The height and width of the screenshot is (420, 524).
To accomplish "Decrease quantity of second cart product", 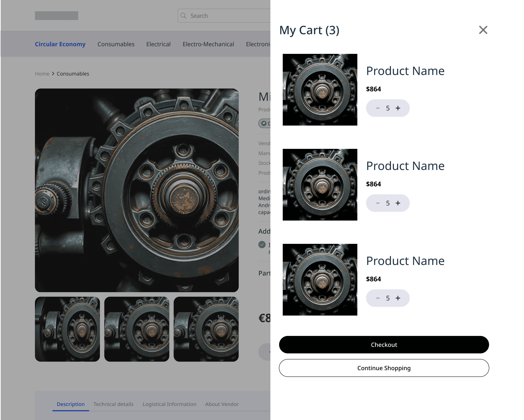I will pos(378,203).
